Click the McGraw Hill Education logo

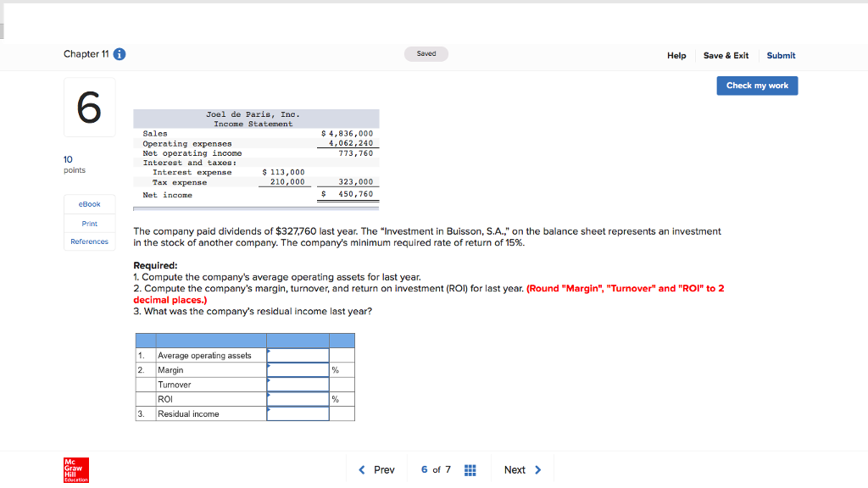click(x=75, y=469)
